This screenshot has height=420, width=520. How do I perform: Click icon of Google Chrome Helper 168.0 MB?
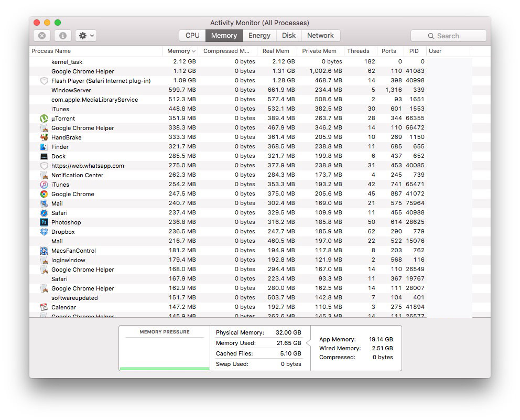click(x=44, y=270)
